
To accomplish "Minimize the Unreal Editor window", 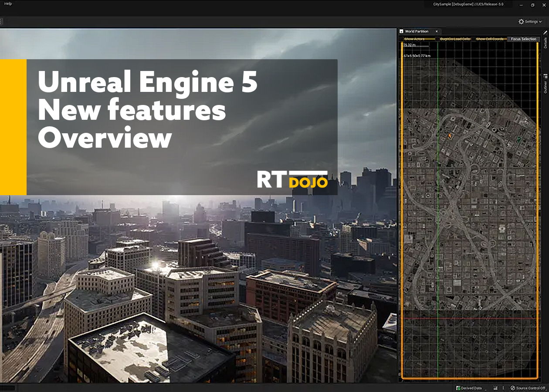I will pyautogui.click(x=521, y=5).
